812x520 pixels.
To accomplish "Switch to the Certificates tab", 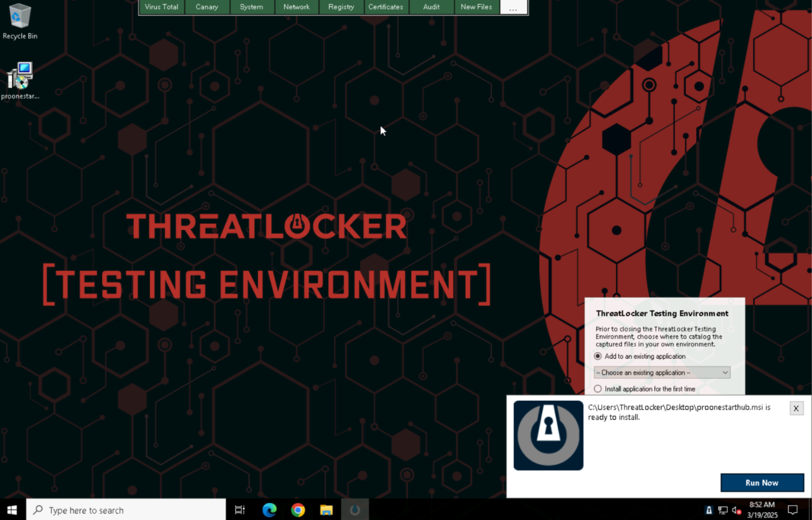I will 386,7.
